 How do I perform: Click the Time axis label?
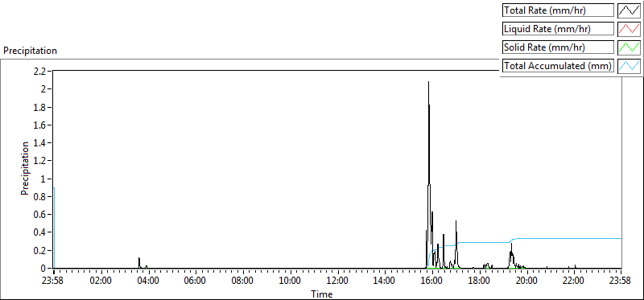point(321,294)
